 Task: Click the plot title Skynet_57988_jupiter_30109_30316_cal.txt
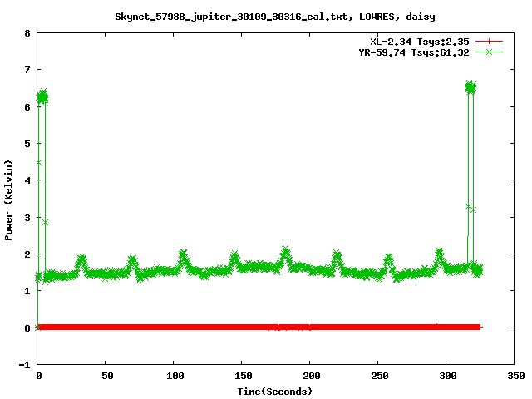tap(231, 17)
